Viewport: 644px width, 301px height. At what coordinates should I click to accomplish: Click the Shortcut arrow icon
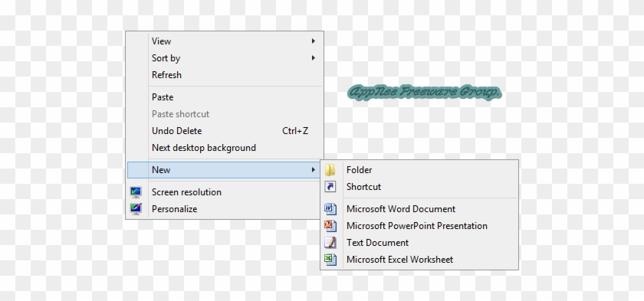coord(330,187)
